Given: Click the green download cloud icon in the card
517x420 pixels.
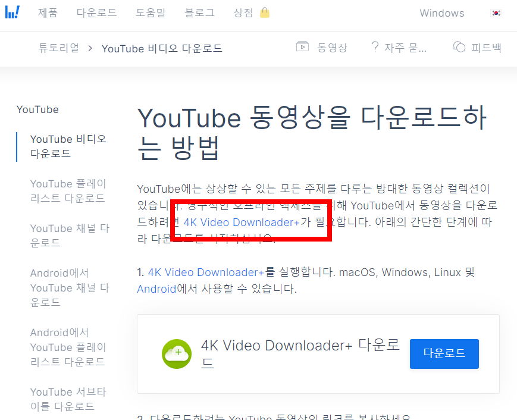Looking at the screenshot, I should pos(177,353).
